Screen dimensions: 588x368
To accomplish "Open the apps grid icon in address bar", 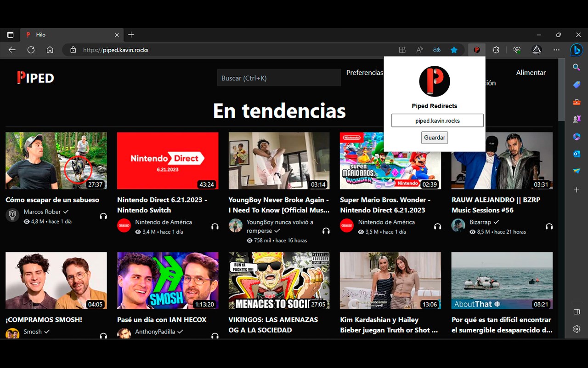I will 402,50.
